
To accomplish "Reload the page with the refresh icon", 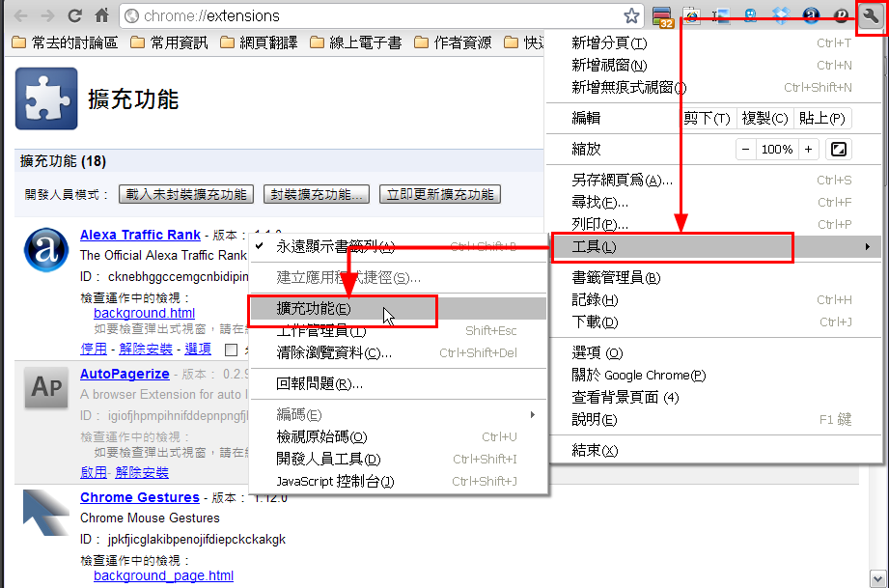I will (x=75, y=15).
